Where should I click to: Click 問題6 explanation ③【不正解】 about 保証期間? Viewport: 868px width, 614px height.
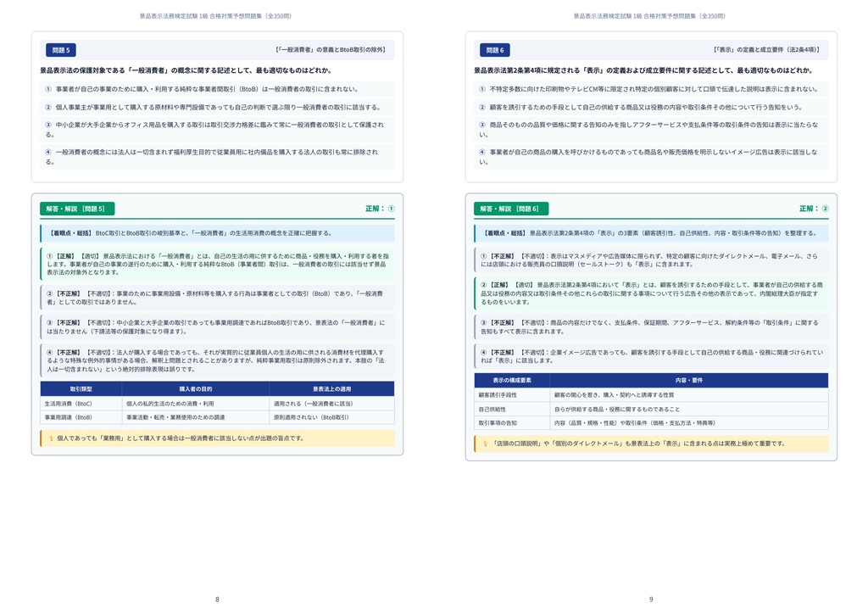[651, 327]
